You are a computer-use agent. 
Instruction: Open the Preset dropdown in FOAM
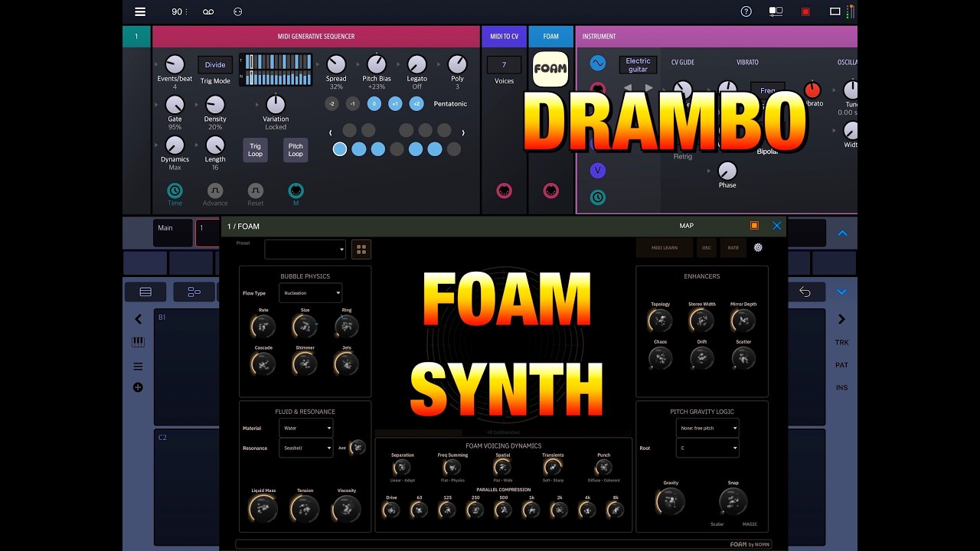pyautogui.click(x=305, y=249)
